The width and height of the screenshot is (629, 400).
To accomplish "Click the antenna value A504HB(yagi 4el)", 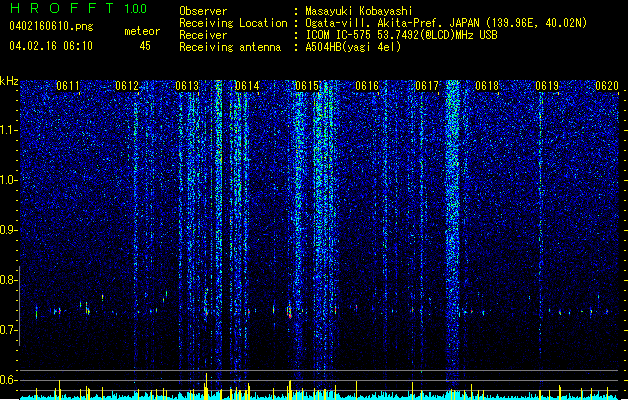I will tap(353, 47).
